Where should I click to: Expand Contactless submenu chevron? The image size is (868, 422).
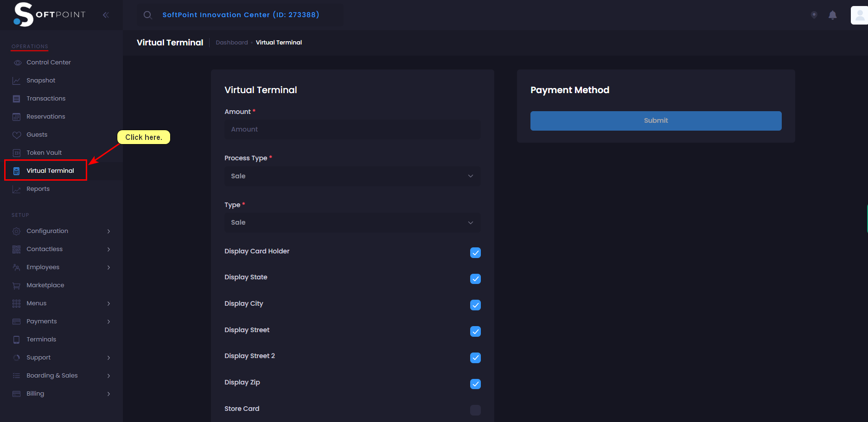pyautogui.click(x=108, y=249)
